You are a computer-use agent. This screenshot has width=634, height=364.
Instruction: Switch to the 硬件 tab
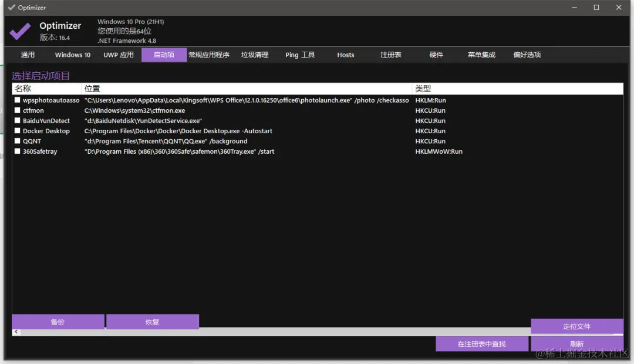click(436, 55)
